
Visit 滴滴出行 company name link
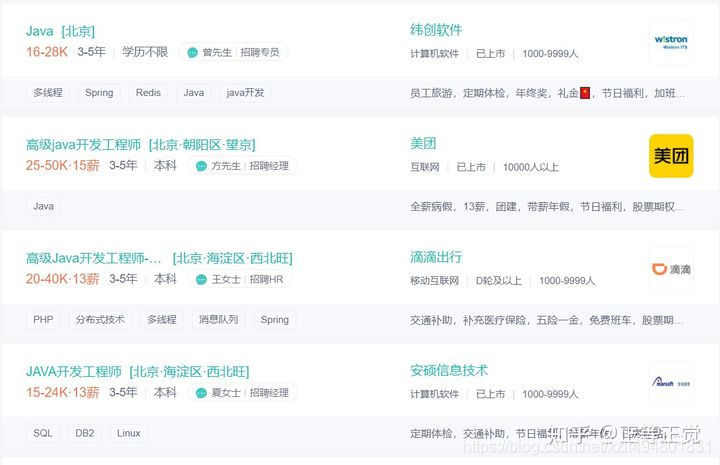436,257
